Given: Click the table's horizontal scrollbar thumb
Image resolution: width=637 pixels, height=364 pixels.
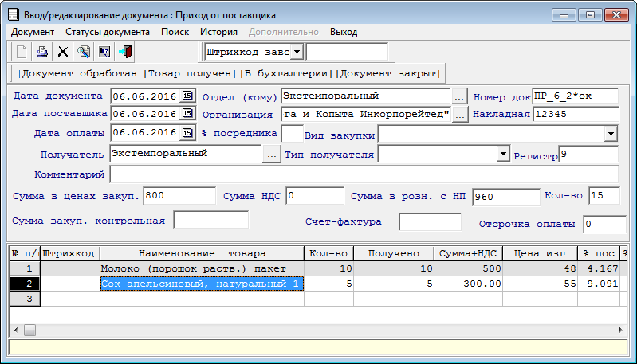Looking at the screenshot, I should (29, 330).
